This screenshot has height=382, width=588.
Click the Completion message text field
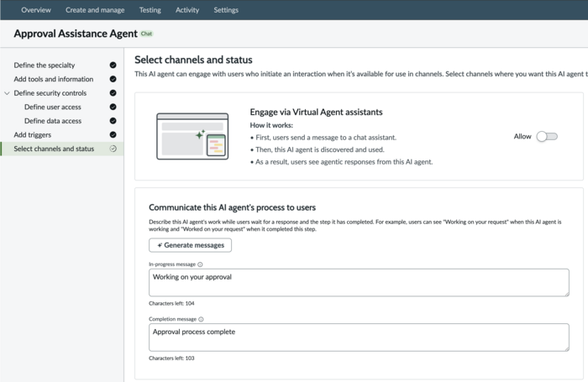pos(359,338)
